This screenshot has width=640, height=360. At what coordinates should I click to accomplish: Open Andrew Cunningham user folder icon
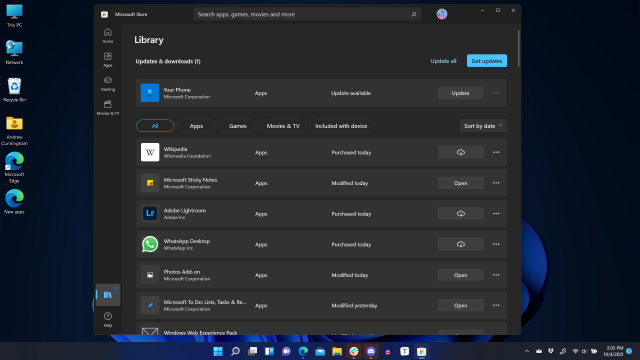(14, 131)
